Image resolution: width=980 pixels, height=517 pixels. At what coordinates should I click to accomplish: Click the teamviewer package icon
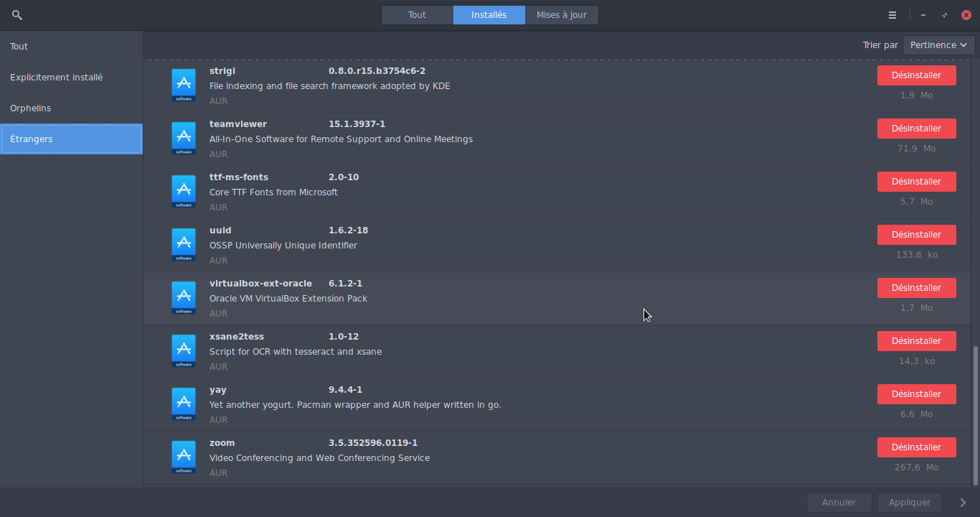pyautogui.click(x=184, y=139)
